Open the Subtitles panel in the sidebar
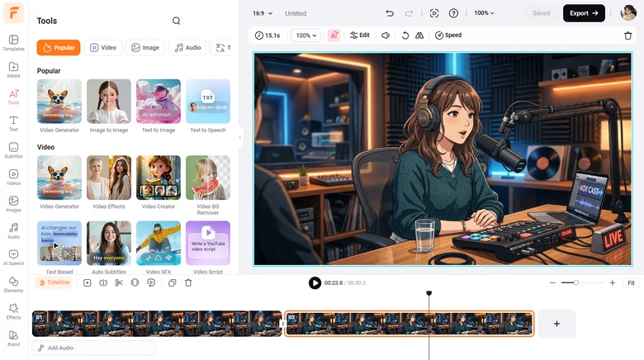This screenshot has width=644, height=360. (x=13, y=149)
